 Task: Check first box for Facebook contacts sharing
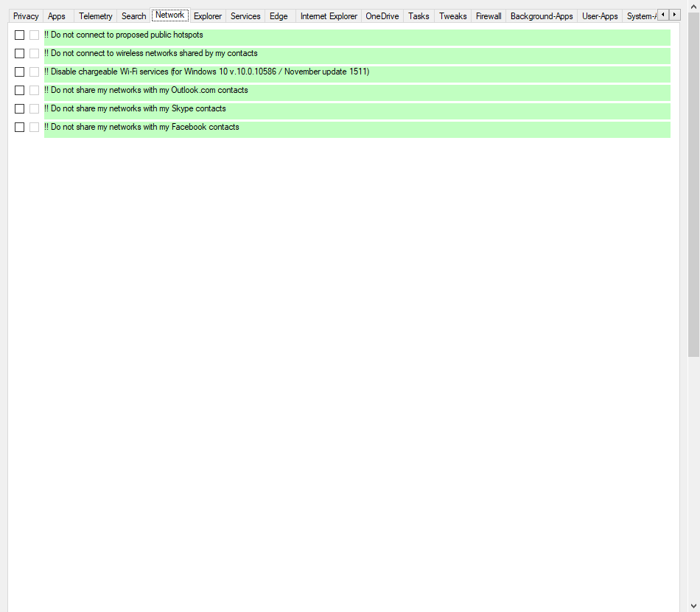(19, 128)
